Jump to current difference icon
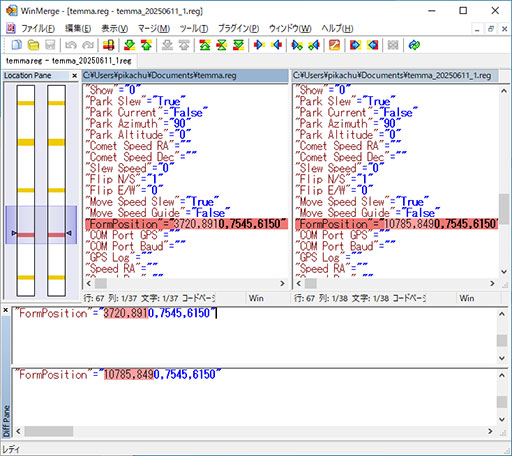This screenshot has height=456, width=512. (222, 45)
